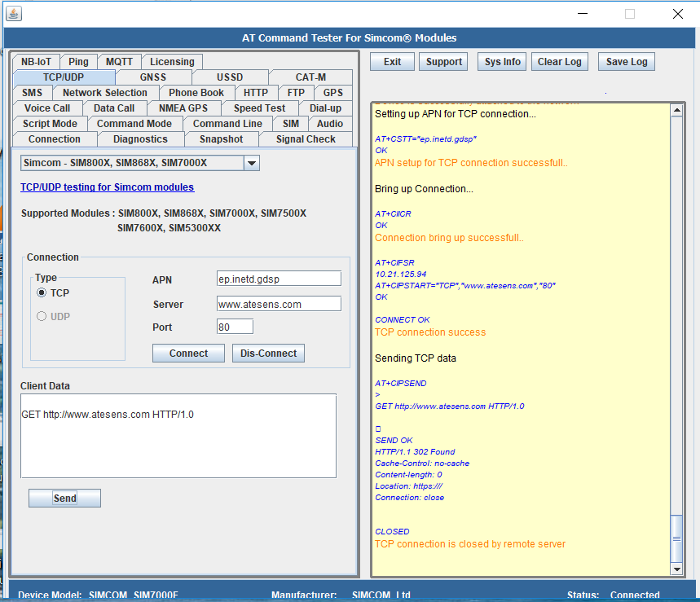Click the 'CONNECT OK' log line
This screenshot has height=602, width=700.
pos(403,319)
